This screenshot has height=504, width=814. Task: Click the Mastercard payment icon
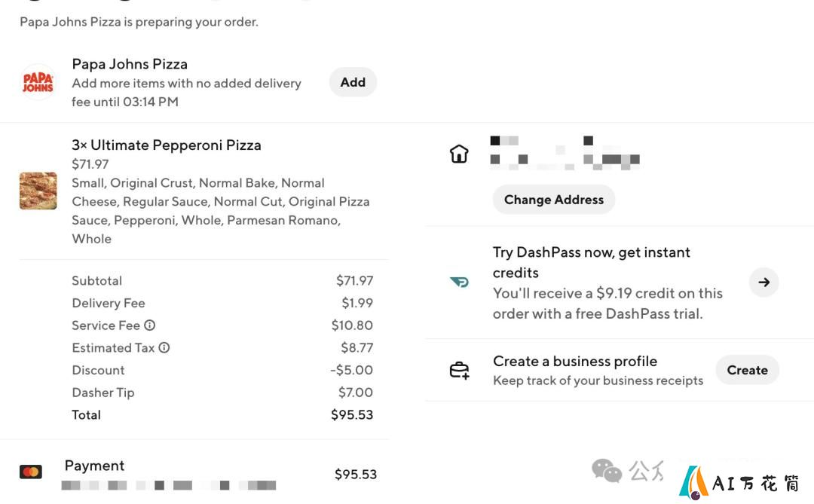point(31,472)
